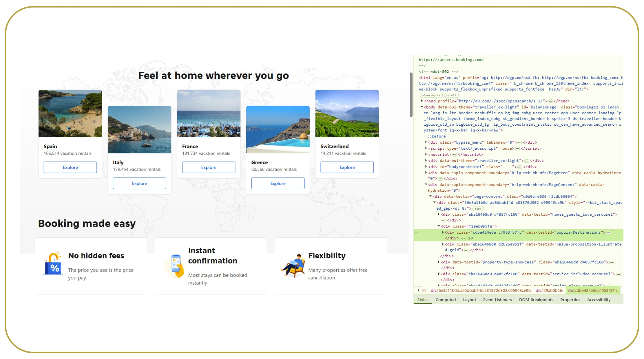This screenshot has height=359, width=644.
Task: Click Explore button under Italy
Action: click(x=139, y=183)
